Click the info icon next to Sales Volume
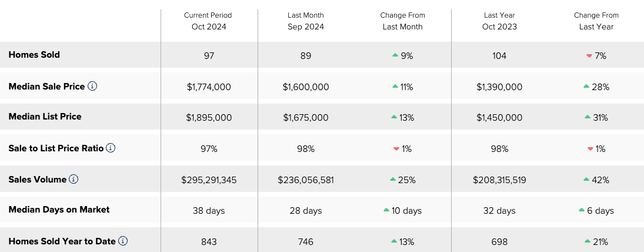This screenshot has height=252, width=644. [x=74, y=179]
